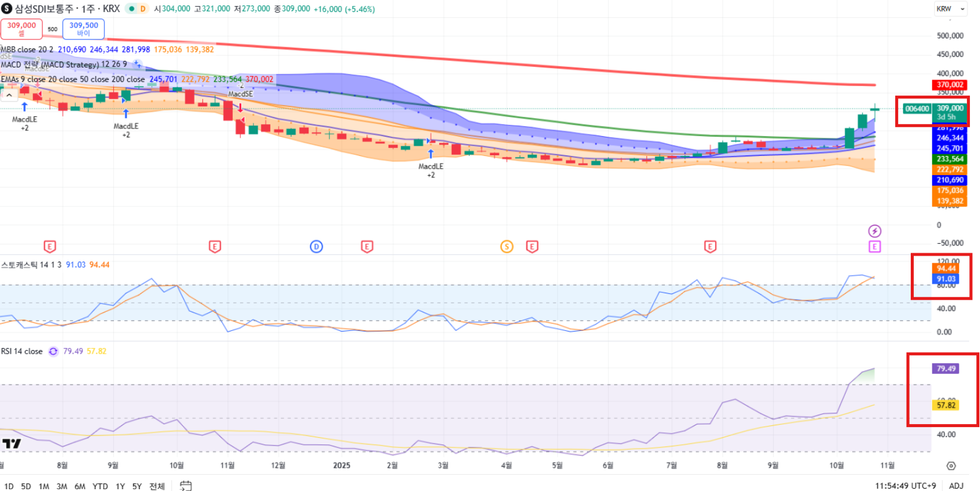Collapse the indicator legend with caret arrow
Screen dimensions: 980x491
click(x=9, y=94)
